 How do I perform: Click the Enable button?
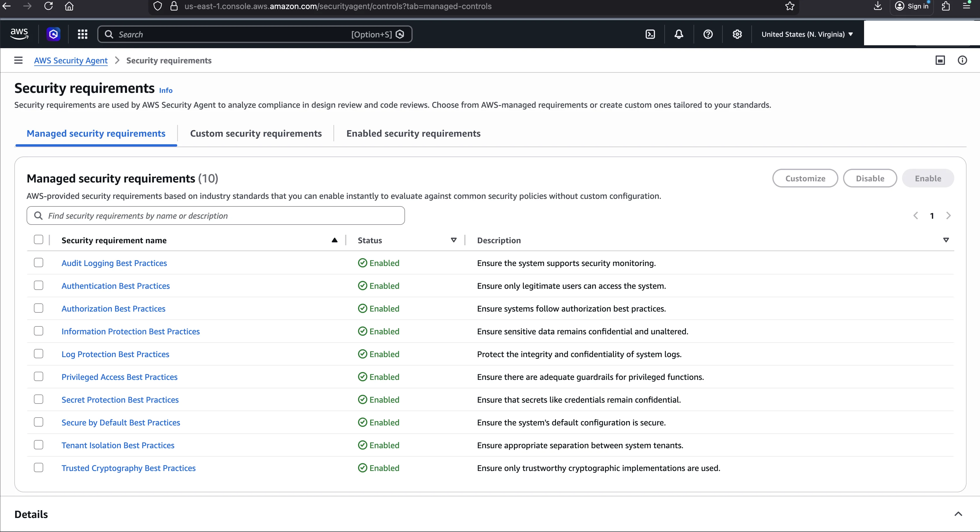point(928,178)
